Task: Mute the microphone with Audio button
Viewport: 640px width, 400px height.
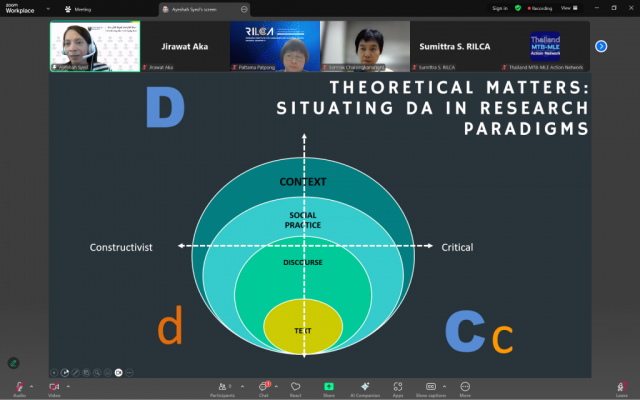Action: coord(19,387)
